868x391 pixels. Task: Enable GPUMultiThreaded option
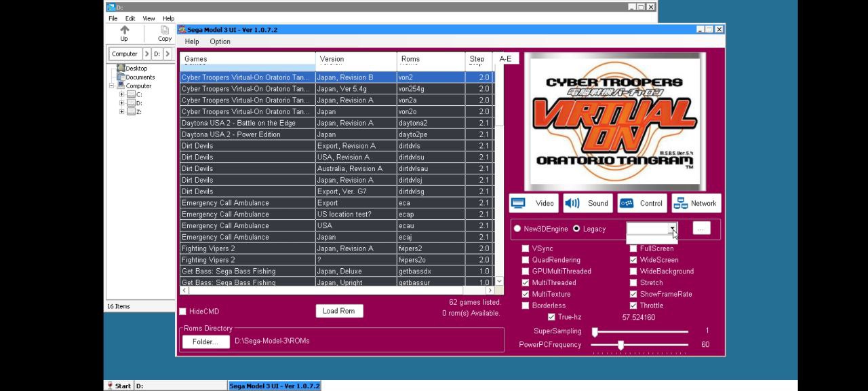click(x=526, y=272)
